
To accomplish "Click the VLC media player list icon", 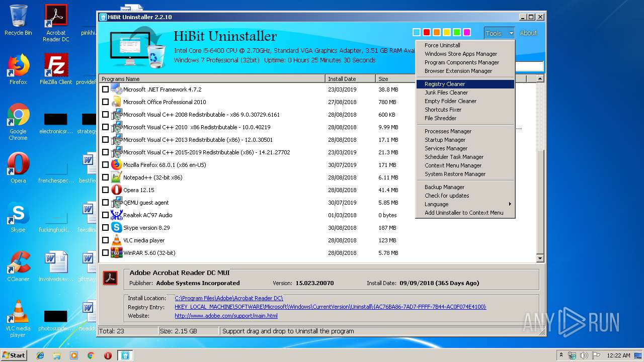I will pyautogui.click(x=117, y=240).
